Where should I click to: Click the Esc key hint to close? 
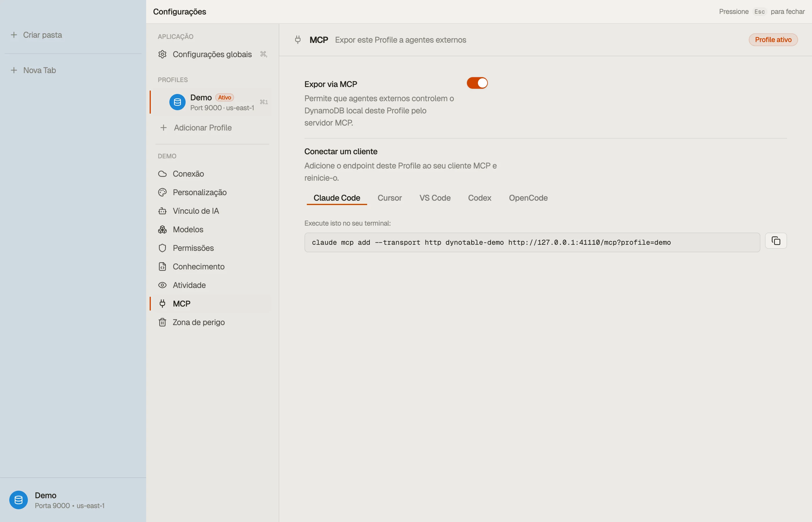point(760,12)
